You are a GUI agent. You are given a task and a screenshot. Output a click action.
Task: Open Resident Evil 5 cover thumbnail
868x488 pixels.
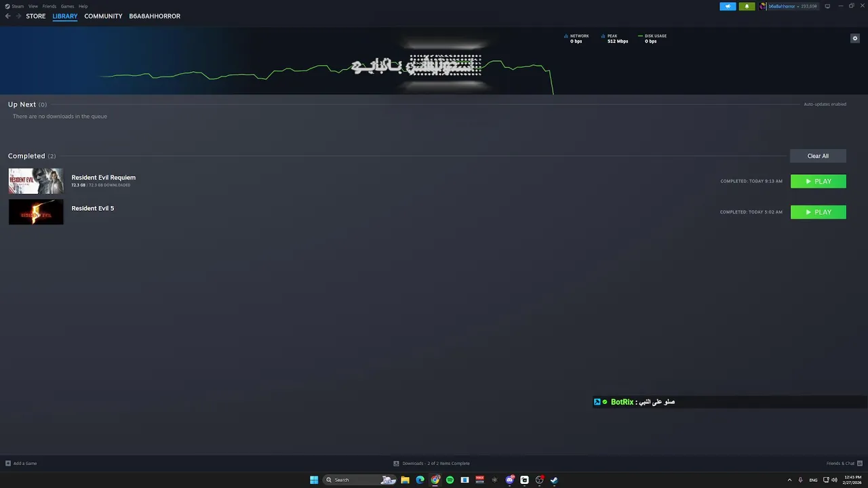pos(36,212)
